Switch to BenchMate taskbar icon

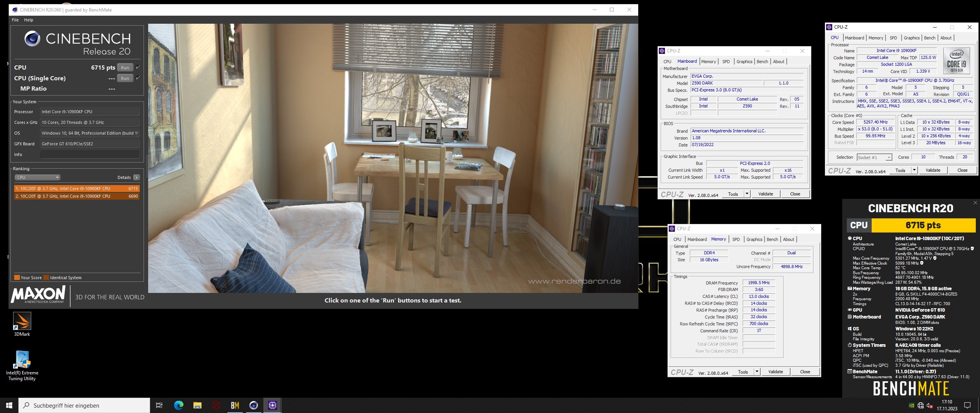pyautogui.click(x=235, y=405)
